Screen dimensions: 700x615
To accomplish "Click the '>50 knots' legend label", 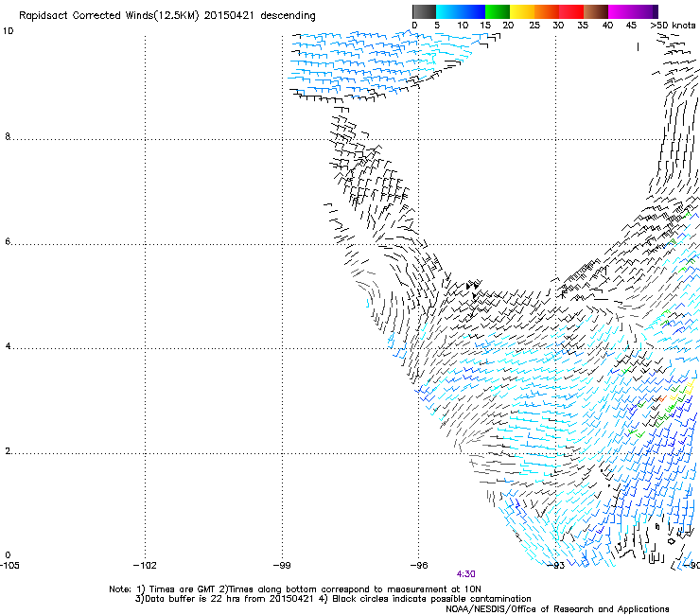I will tap(673, 26).
